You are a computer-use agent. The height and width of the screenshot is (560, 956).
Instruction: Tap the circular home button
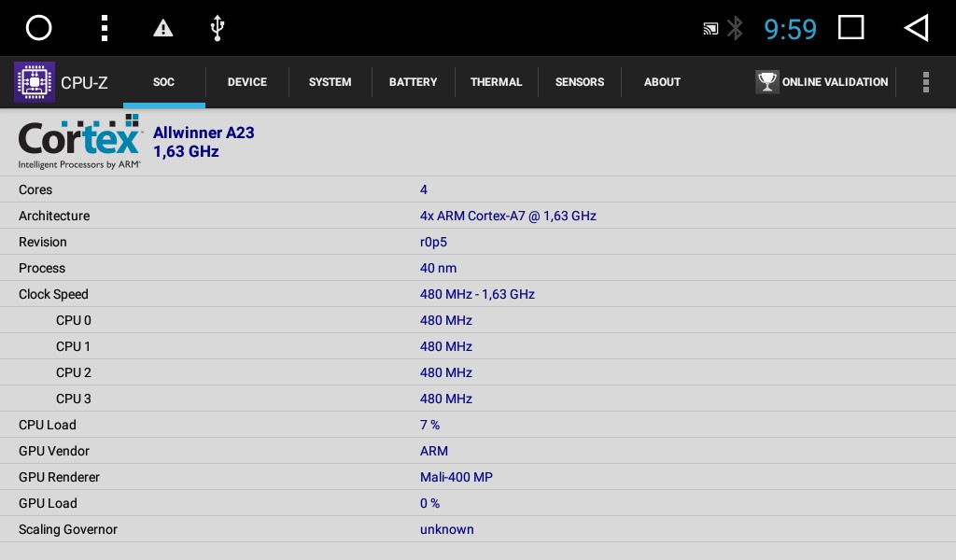pyautogui.click(x=38, y=28)
